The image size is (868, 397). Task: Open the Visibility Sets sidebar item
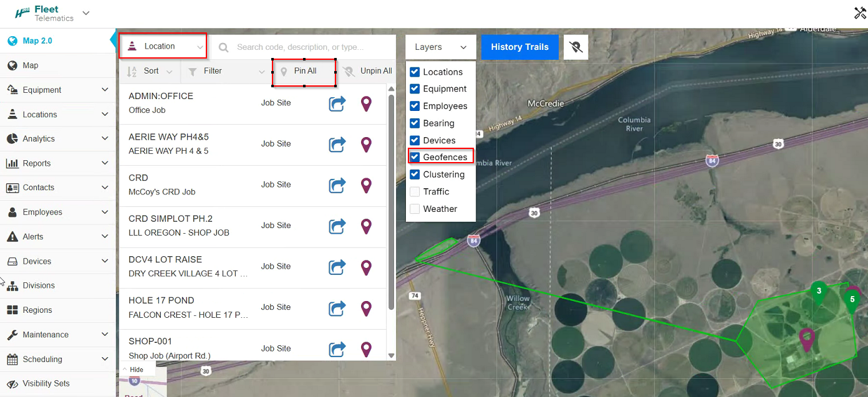58,383
